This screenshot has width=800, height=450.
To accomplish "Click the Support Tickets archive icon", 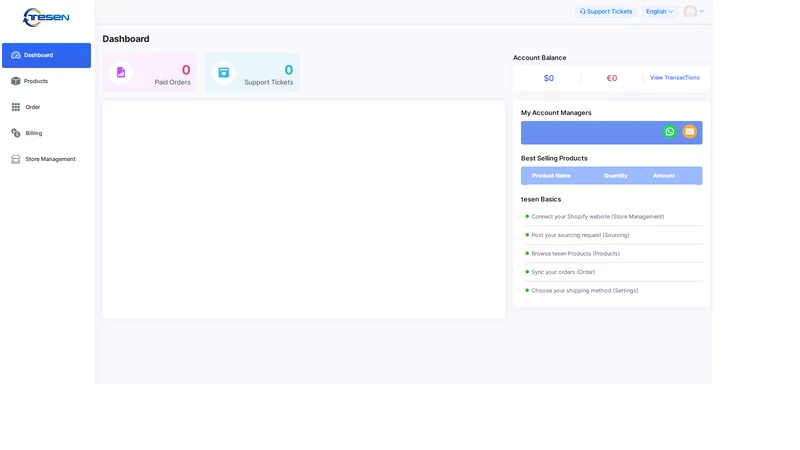I will [x=223, y=72].
